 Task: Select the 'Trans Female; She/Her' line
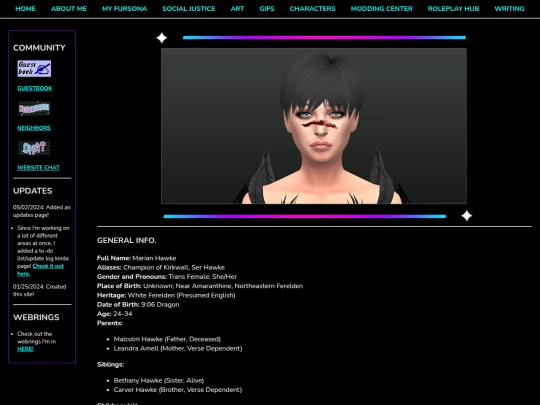pos(167,277)
